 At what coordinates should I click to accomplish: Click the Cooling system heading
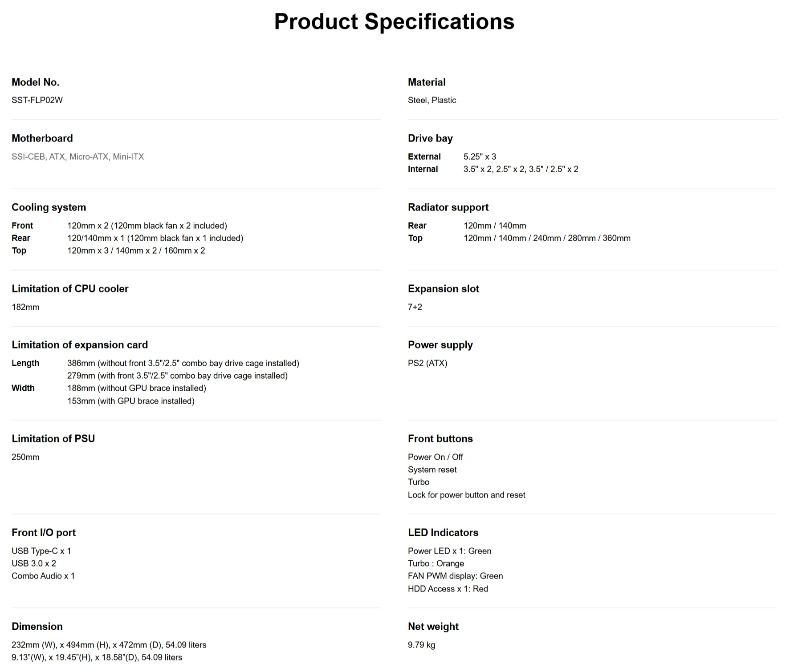click(49, 207)
